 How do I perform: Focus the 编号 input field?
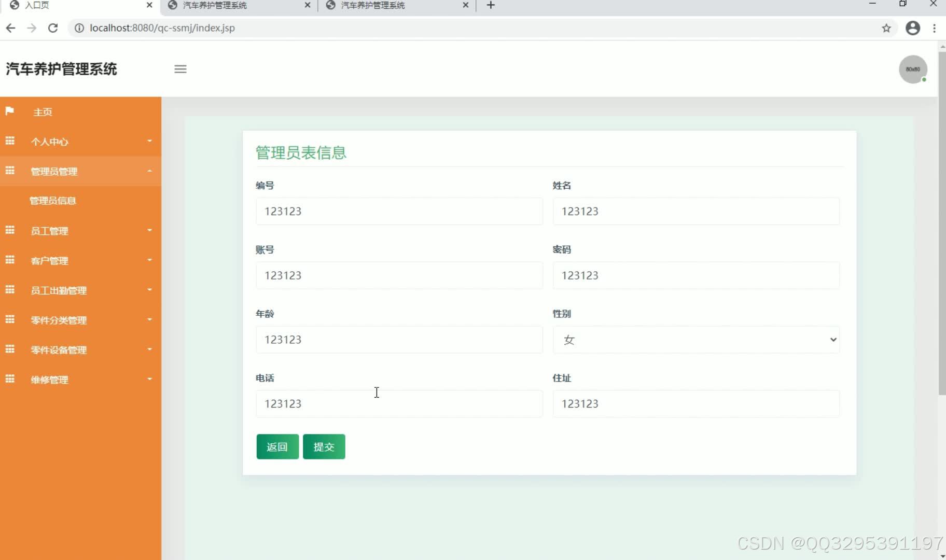pyautogui.click(x=399, y=211)
